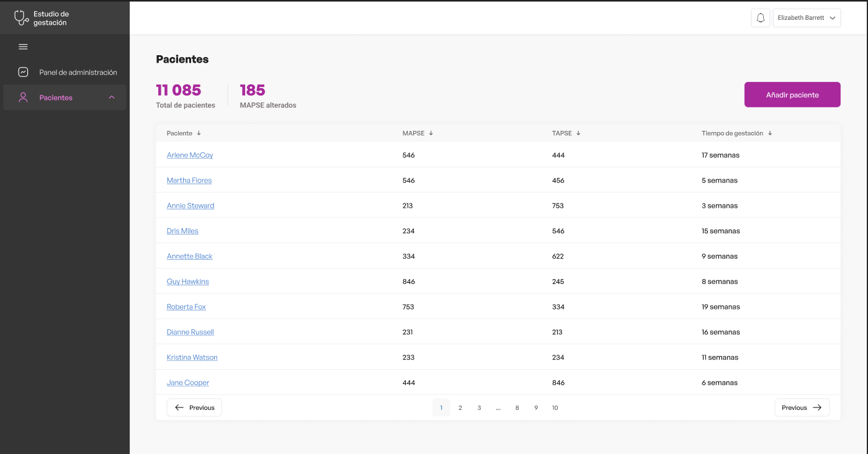868x454 pixels.
Task: Click the 11 085 total patients figure
Action: click(179, 90)
